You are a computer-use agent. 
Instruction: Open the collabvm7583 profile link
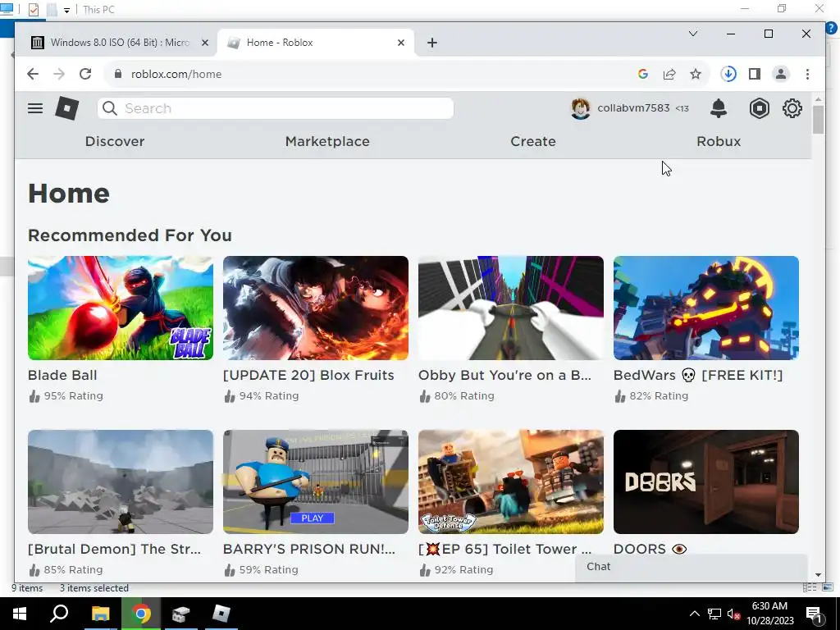click(633, 108)
